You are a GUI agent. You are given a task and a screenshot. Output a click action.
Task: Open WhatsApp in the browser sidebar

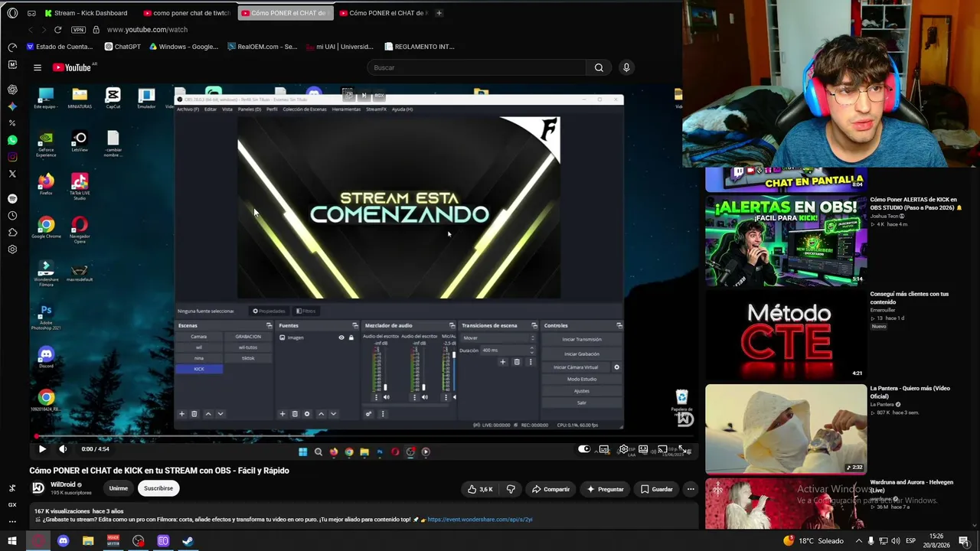[x=12, y=140]
